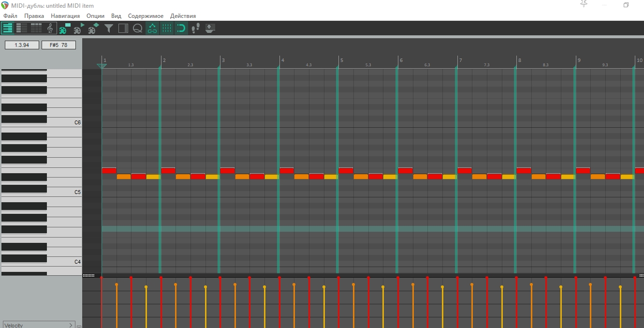Open the Вид menu
644x328 pixels.
click(116, 16)
